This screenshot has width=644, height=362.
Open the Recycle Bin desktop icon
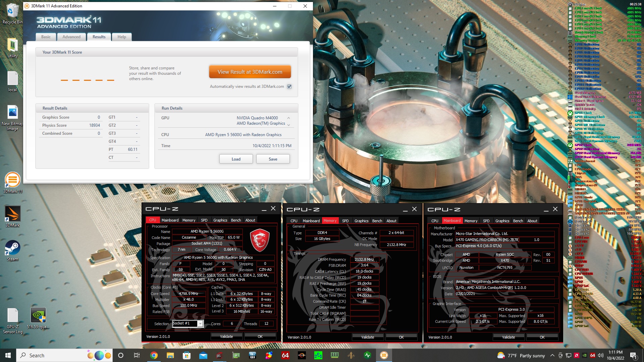click(12, 13)
